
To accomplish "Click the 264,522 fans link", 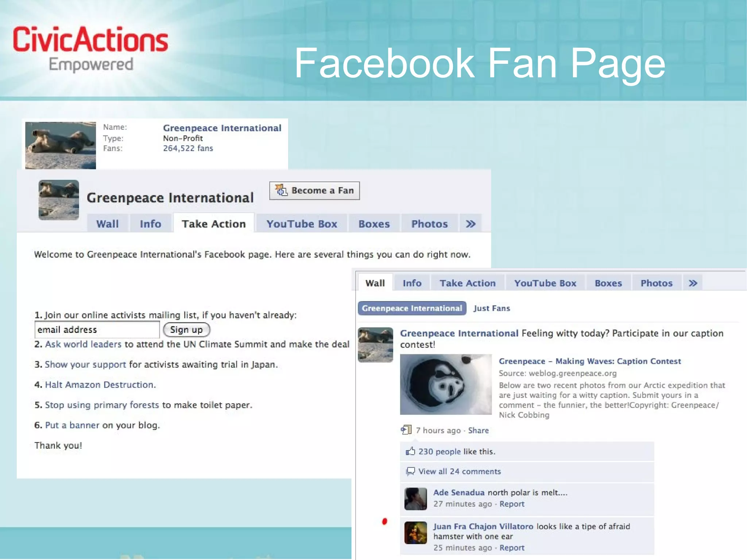I will click(x=188, y=148).
